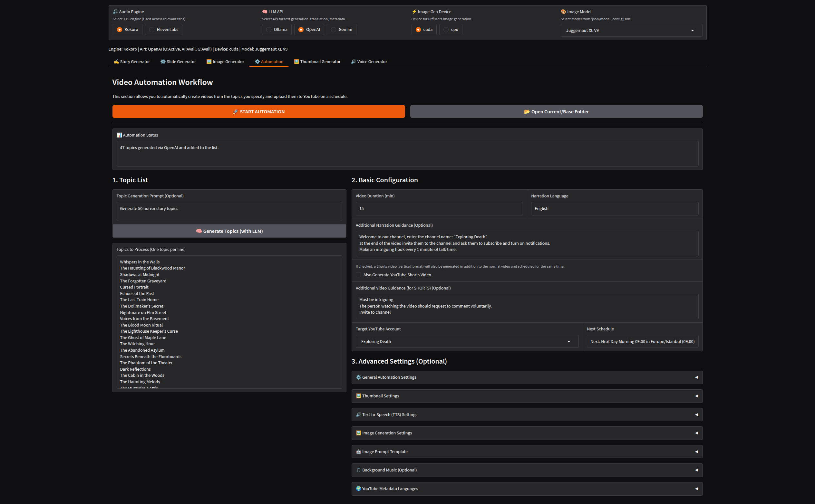Click picture icon of Image Generation Settings

coord(358,433)
